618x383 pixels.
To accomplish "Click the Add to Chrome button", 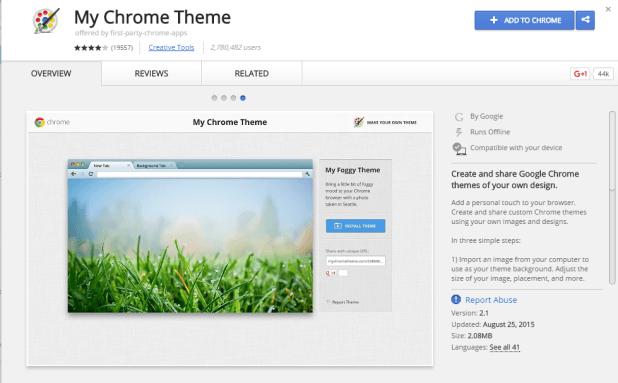I will [x=525, y=20].
